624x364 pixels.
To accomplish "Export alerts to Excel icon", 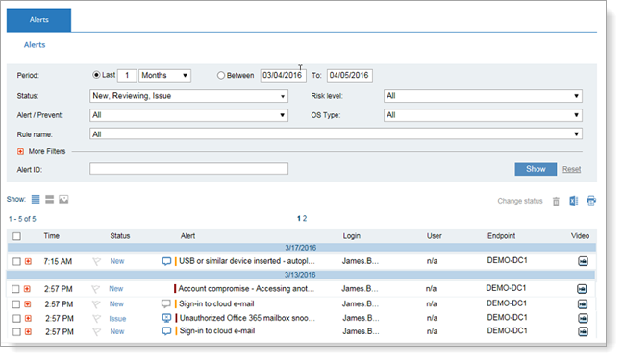I will [x=573, y=201].
